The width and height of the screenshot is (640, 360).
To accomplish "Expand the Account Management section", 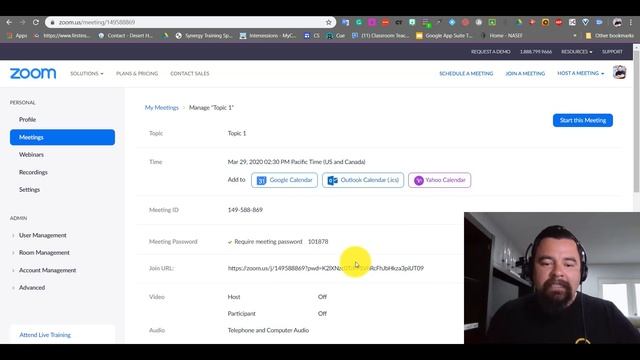I will (47, 270).
